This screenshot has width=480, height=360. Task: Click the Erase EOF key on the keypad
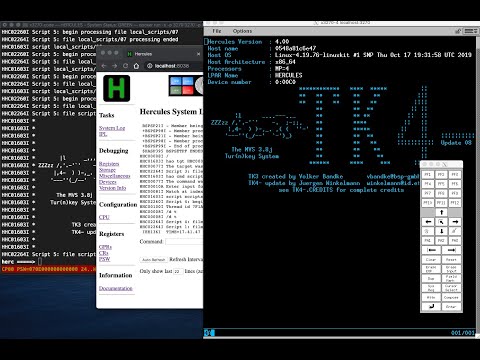coord(431,269)
